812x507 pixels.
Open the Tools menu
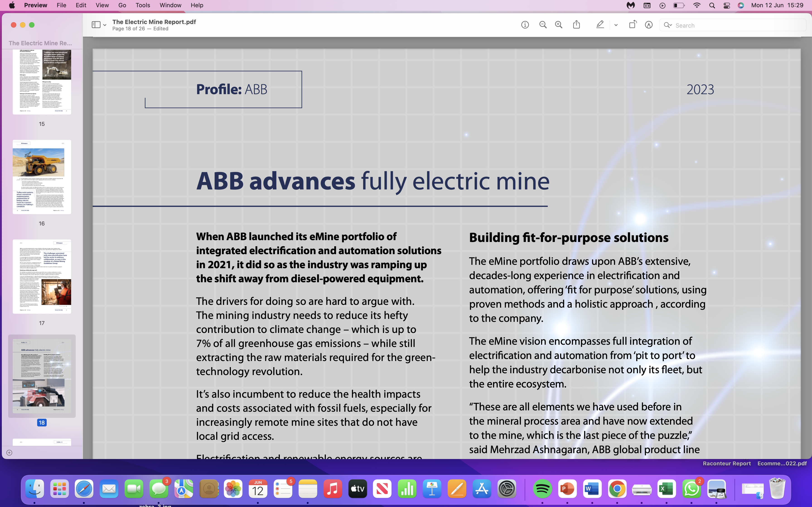point(143,5)
